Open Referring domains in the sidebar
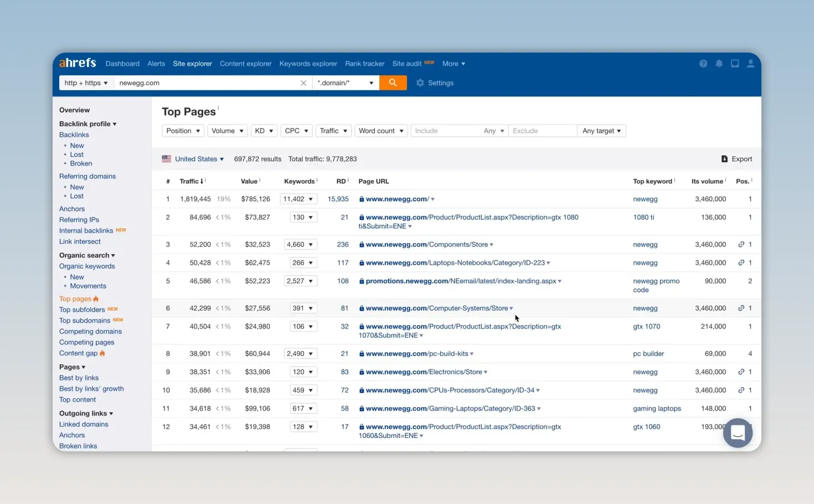This screenshot has height=504, width=814. click(x=87, y=177)
